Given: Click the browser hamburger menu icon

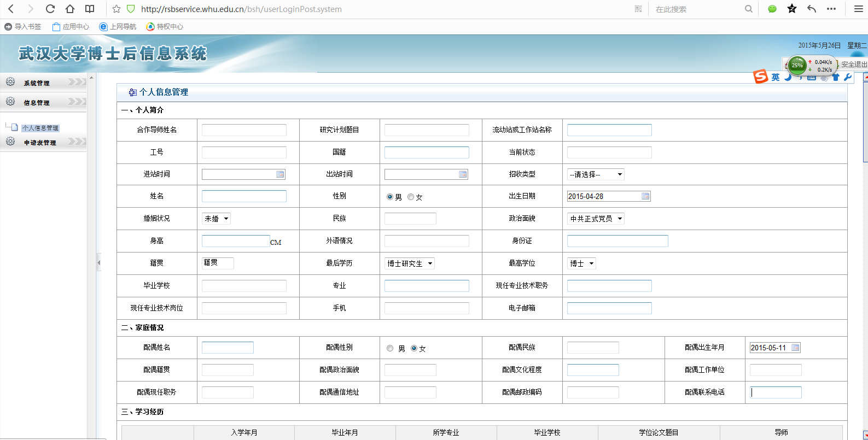Looking at the screenshot, I should tap(858, 9).
